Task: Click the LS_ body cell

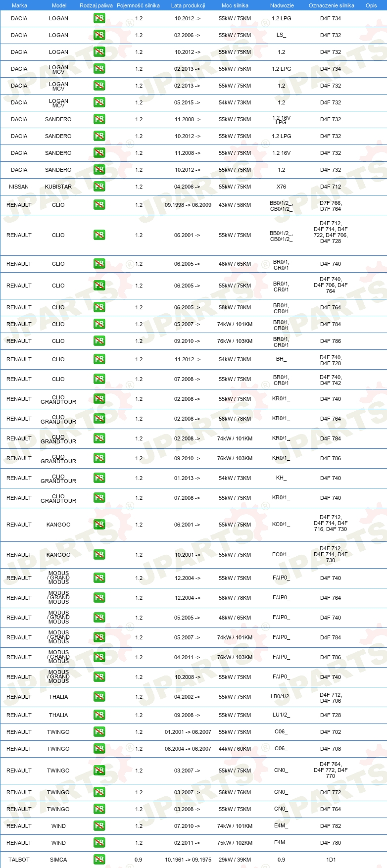Action: [x=281, y=35]
